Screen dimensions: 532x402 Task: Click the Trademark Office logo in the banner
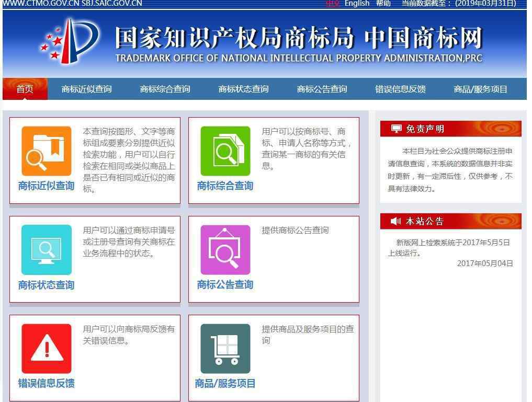pyautogui.click(x=70, y=41)
